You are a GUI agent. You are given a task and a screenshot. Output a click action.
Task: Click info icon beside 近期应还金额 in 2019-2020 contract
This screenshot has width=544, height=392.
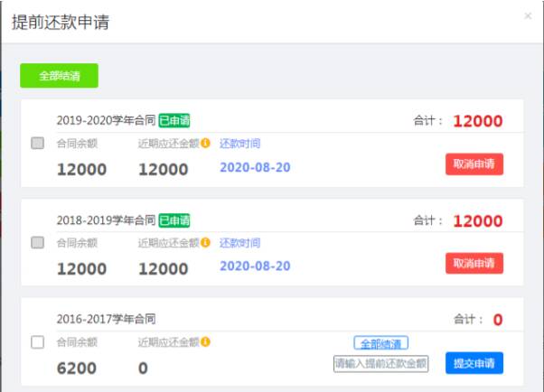click(205, 143)
